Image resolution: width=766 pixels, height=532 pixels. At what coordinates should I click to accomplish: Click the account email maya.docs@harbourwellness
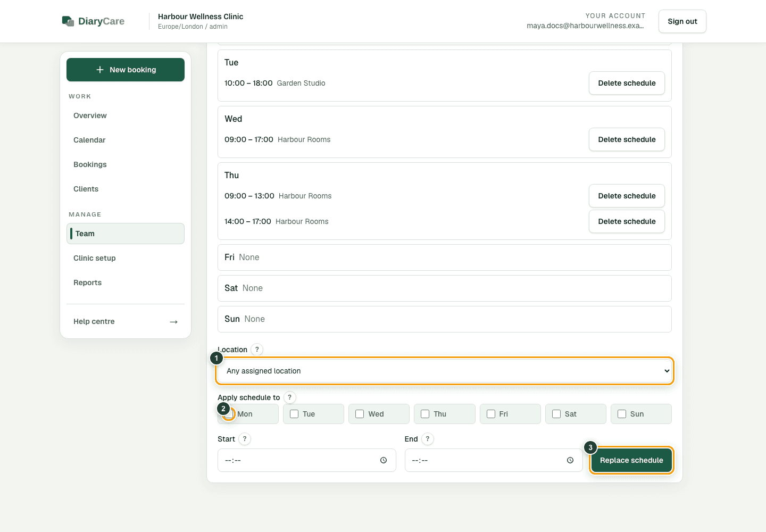point(585,26)
